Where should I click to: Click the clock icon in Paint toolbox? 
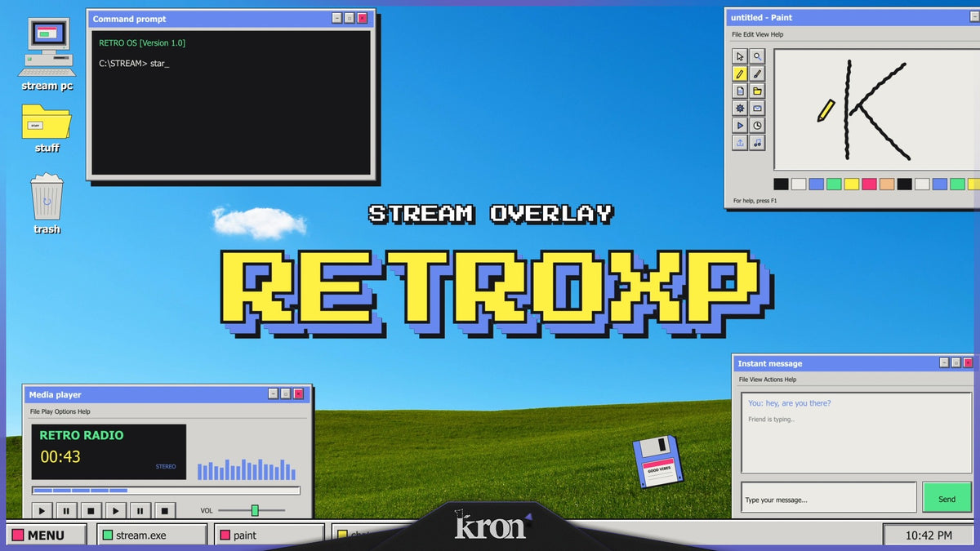pos(758,125)
